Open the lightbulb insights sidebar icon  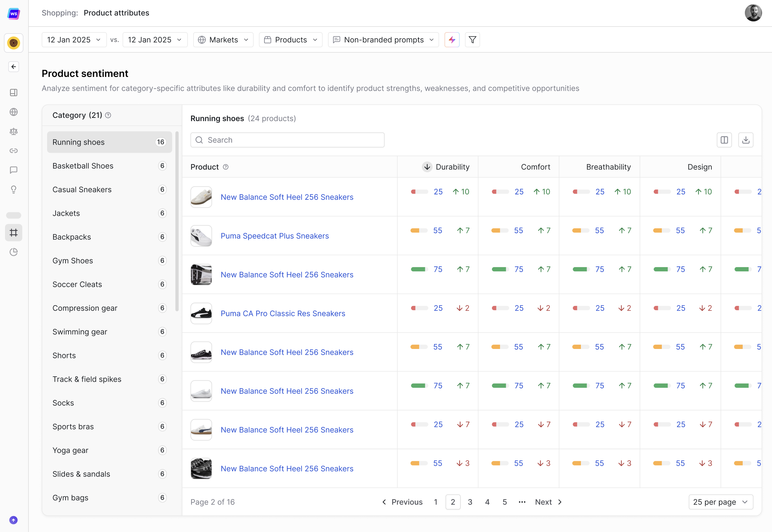[x=14, y=189]
